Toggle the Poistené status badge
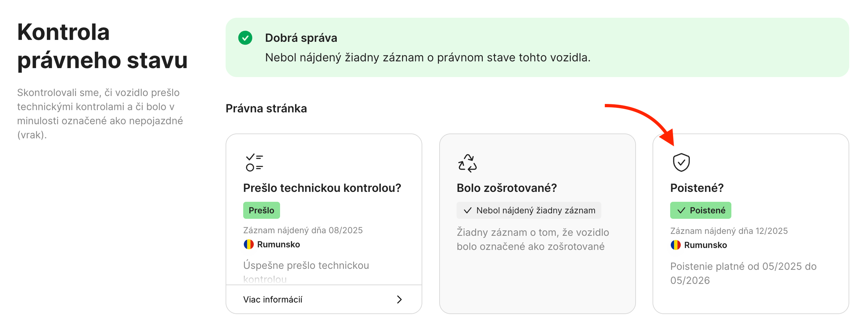This screenshot has width=868, height=327. 701,210
